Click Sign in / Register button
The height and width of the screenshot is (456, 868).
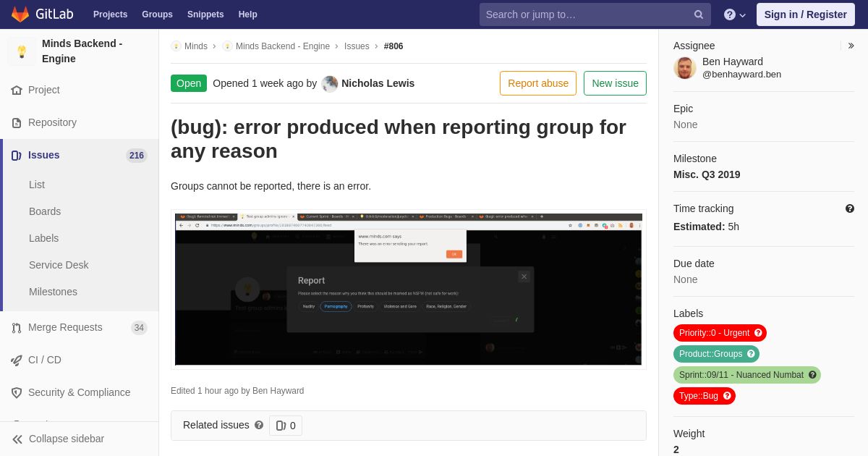coord(805,14)
